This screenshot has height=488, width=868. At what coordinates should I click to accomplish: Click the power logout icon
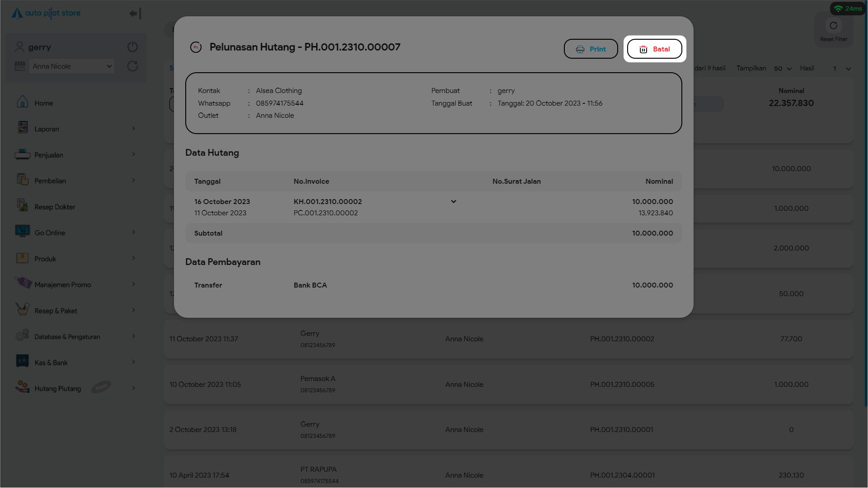coord(132,47)
